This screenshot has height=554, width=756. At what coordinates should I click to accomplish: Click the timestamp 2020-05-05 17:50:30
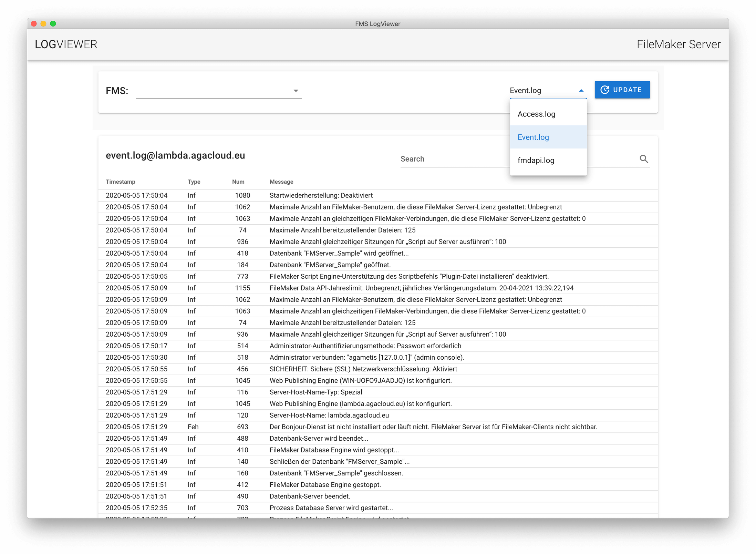tap(136, 357)
